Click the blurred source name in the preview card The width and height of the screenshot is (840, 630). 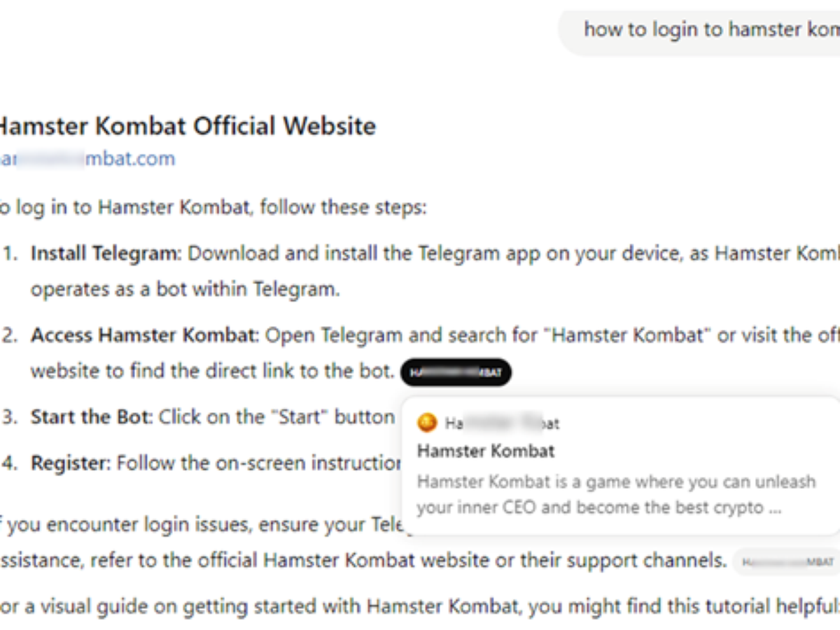[x=502, y=423]
